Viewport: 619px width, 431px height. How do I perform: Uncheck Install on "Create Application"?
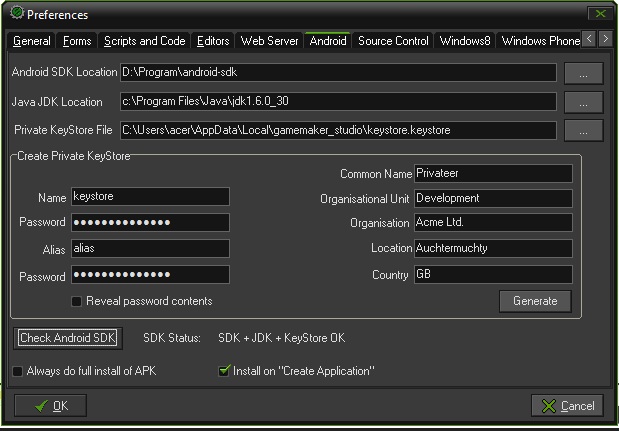click(x=224, y=371)
